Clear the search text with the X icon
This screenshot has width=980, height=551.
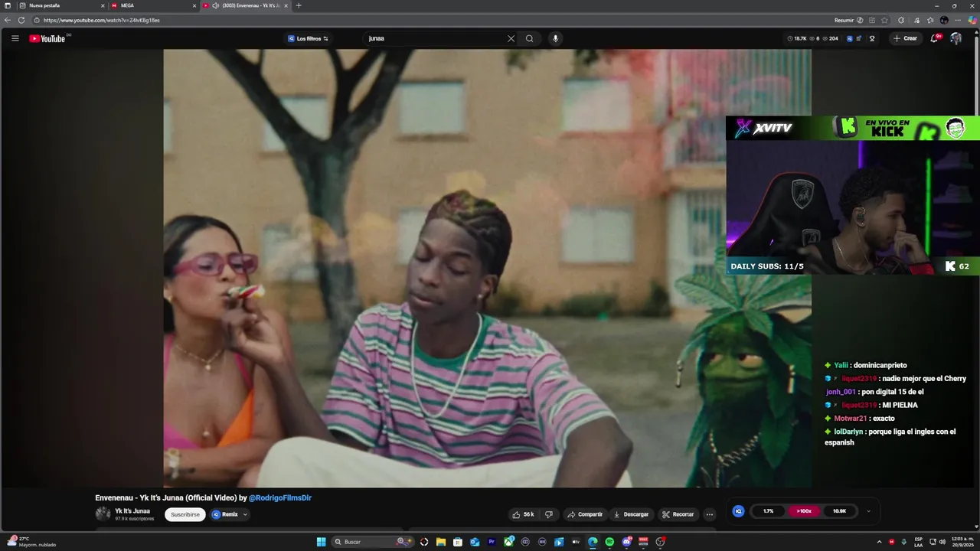click(x=511, y=38)
